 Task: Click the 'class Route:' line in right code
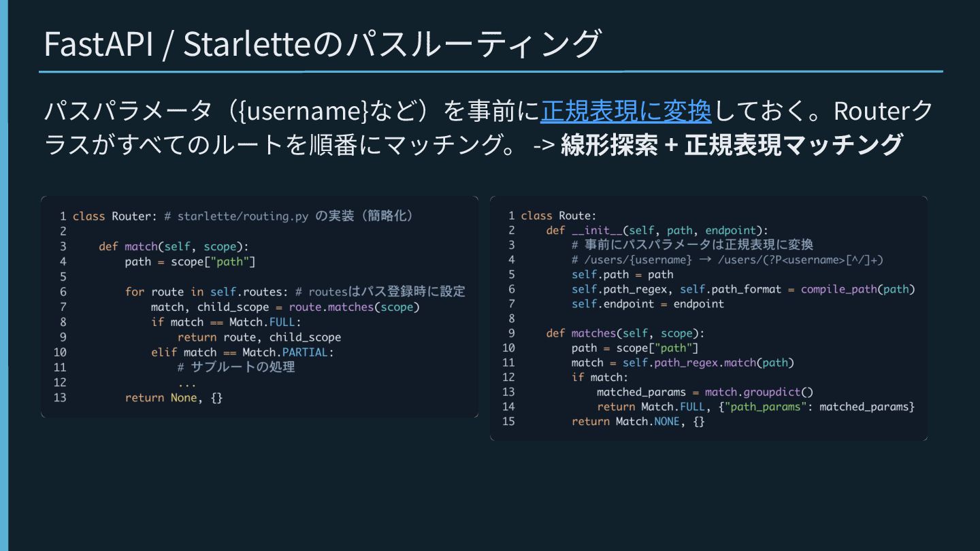tap(558, 216)
